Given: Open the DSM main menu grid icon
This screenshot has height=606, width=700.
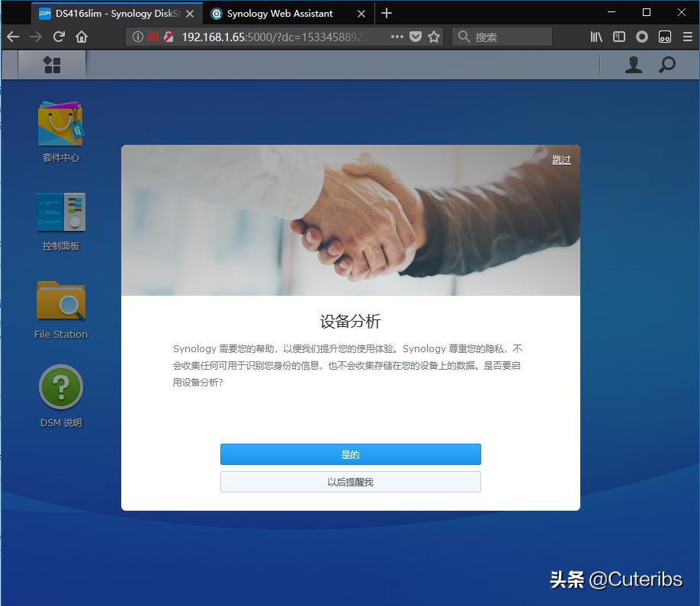Looking at the screenshot, I should (x=51, y=65).
